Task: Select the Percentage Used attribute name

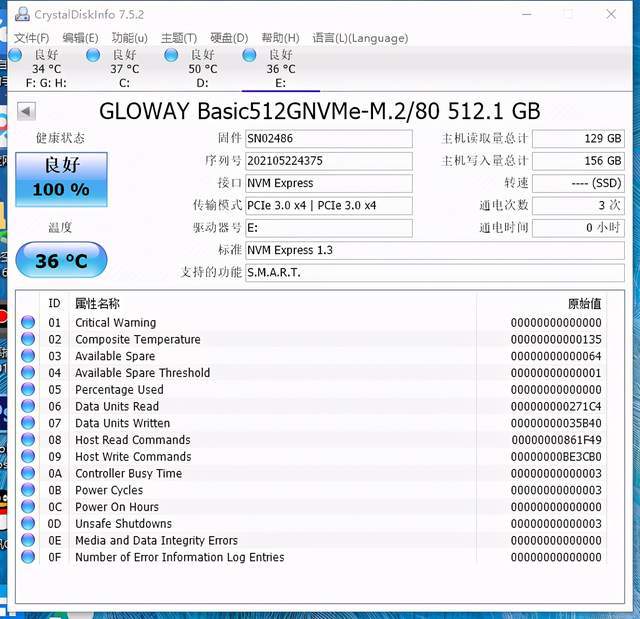Action: pyautogui.click(x=119, y=390)
